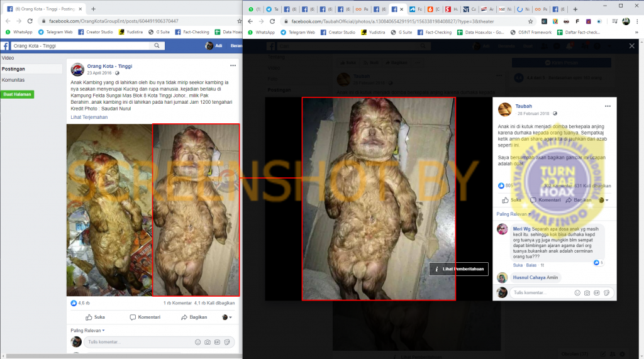Open Meri Wg commenter profile
The width and height of the screenshot is (644, 359).
[x=521, y=229]
